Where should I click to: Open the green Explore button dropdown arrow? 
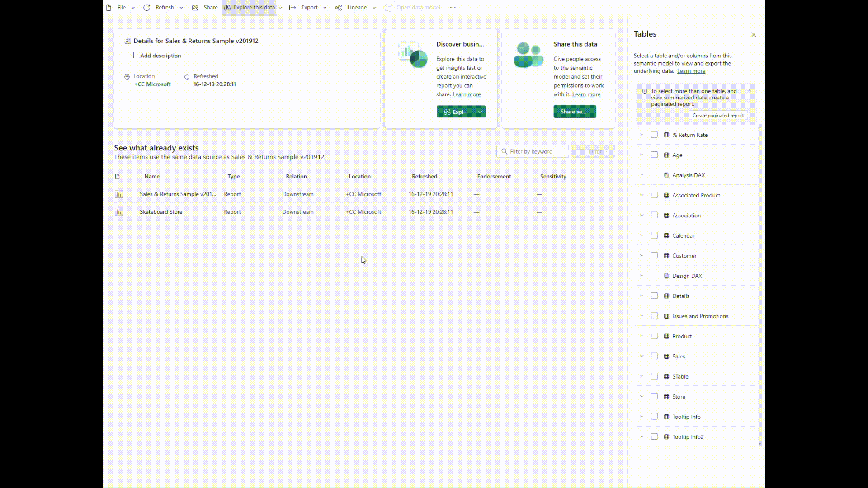click(481, 112)
